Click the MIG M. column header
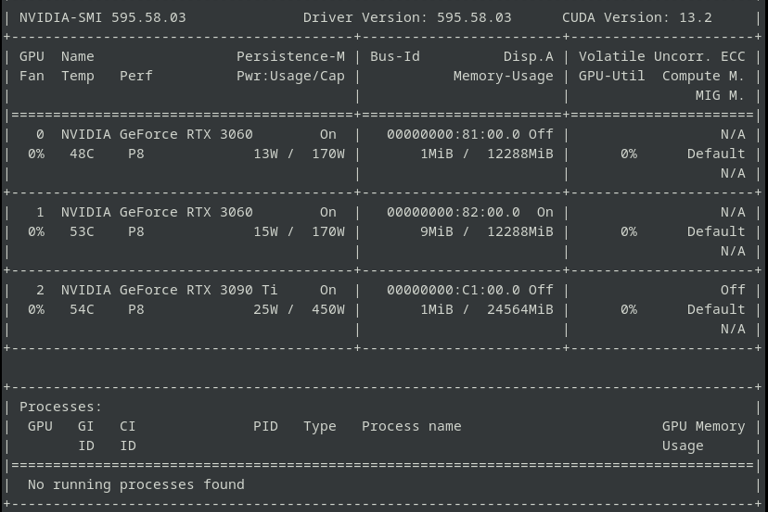 (x=720, y=95)
